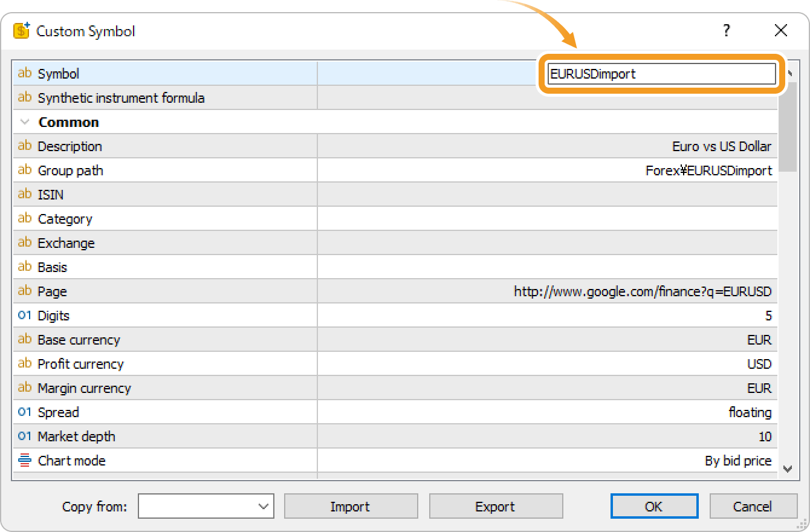Select the Basis row label
Image resolution: width=810 pixels, height=532 pixels.
(x=52, y=267)
